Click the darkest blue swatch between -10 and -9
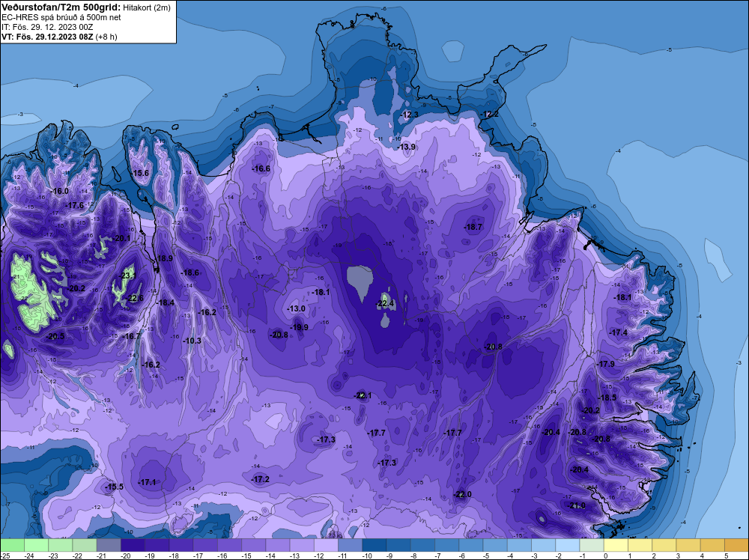Image resolution: width=749 pixels, height=560 pixels. point(374,545)
